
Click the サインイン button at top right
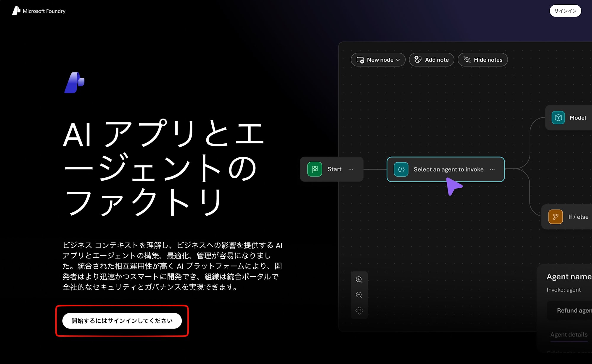point(565,11)
